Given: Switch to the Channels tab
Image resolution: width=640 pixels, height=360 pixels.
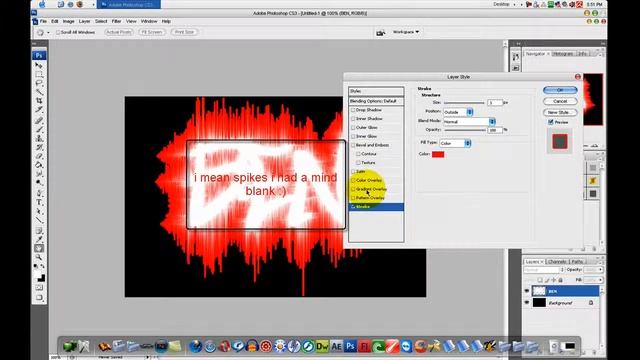Looking at the screenshot, I should point(557,262).
